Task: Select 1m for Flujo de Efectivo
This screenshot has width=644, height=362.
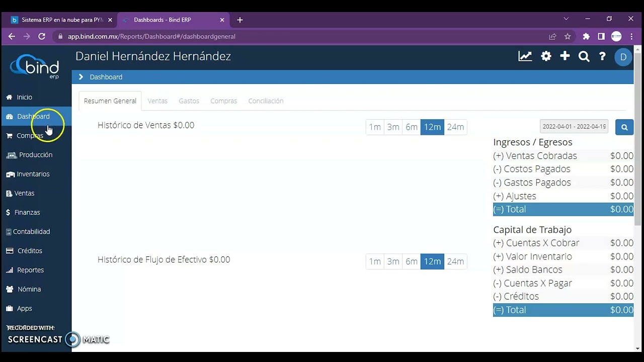Action: pos(375,261)
